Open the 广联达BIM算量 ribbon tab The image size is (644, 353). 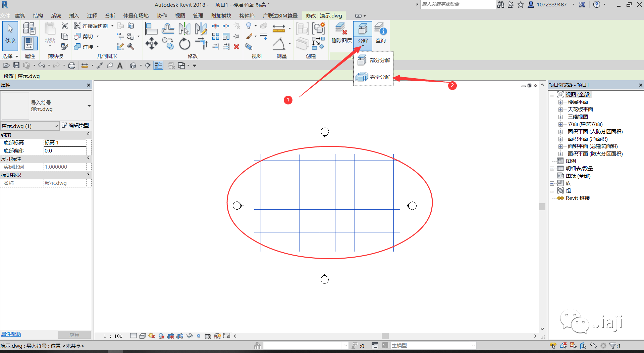point(280,15)
